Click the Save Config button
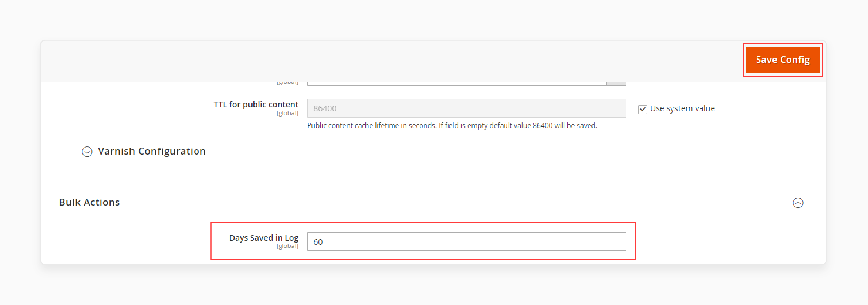Image resolution: width=868 pixels, height=305 pixels. [x=782, y=60]
